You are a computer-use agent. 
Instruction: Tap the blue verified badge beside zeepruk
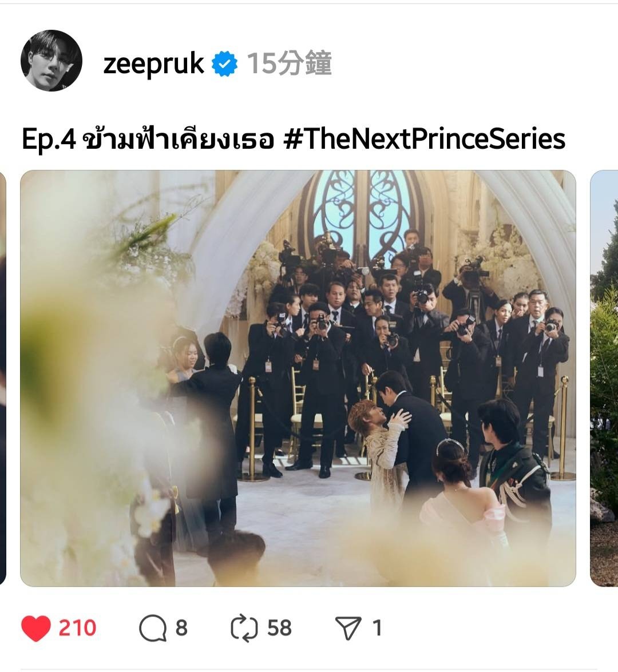coord(225,63)
